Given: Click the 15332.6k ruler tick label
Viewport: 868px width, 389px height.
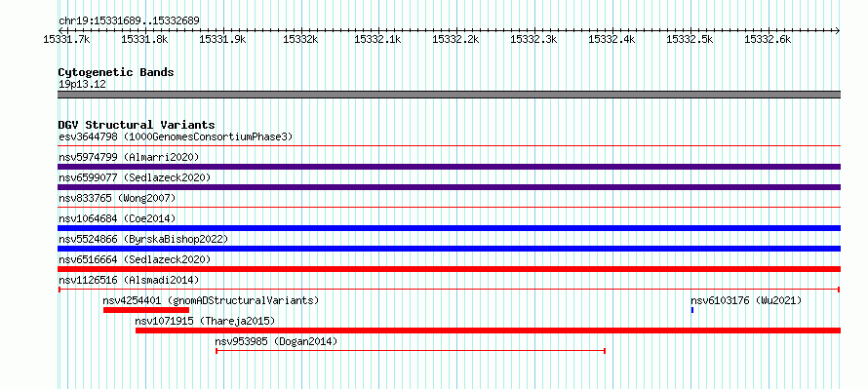Looking at the screenshot, I should 769,40.
